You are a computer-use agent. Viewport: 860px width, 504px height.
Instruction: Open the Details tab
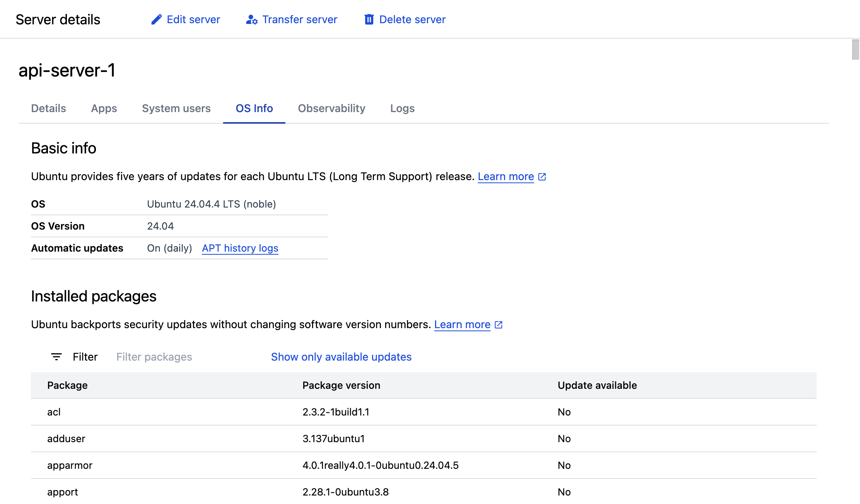click(x=48, y=108)
